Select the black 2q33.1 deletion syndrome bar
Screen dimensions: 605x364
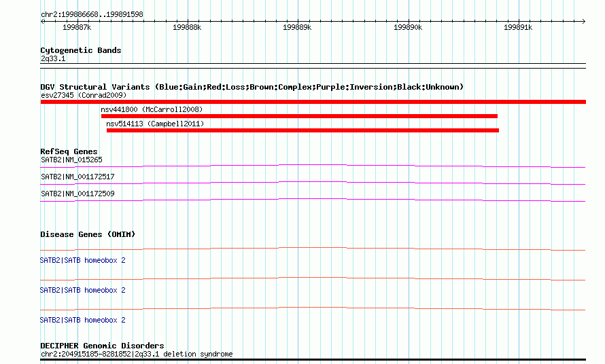[x=313, y=360]
